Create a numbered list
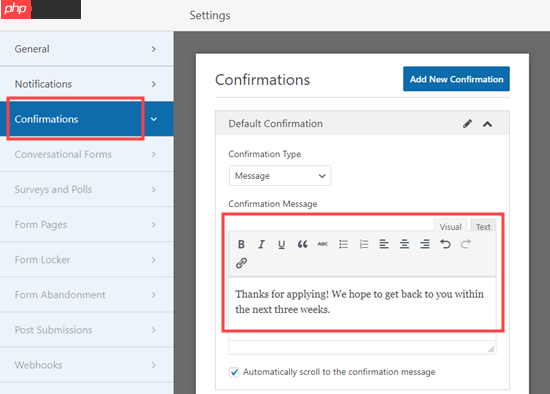This screenshot has width=550, height=394. (x=364, y=244)
